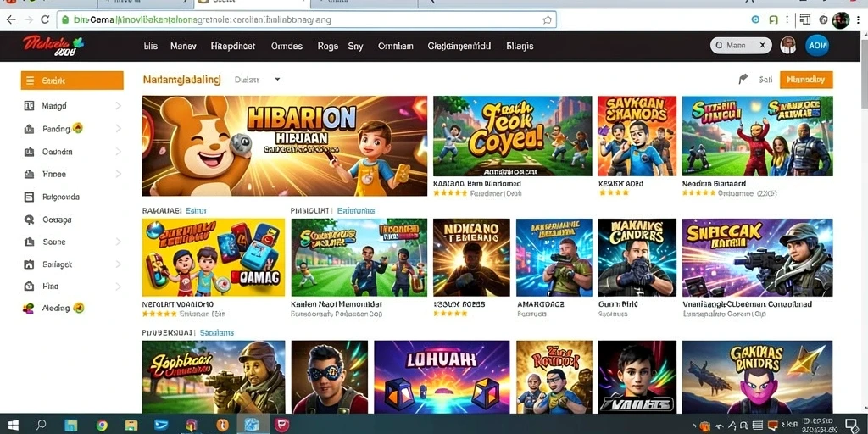The height and width of the screenshot is (434, 868).
Task: Click the orange Hlanadley button
Action: coord(806,80)
